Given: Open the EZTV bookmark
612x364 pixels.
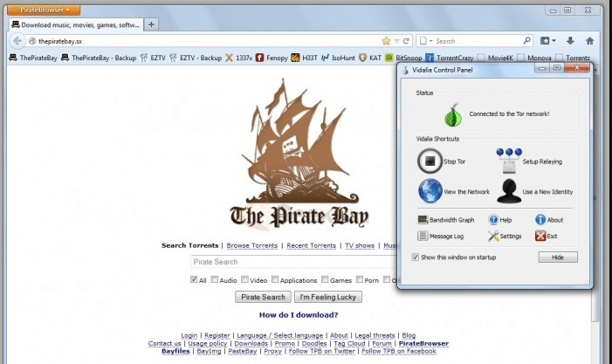Looking at the screenshot, I should pyautogui.click(x=153, y=58).
